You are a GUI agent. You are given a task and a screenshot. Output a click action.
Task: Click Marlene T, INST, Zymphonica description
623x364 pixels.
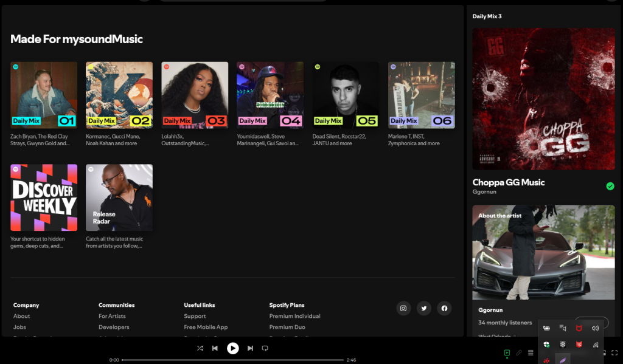(414, 140)
